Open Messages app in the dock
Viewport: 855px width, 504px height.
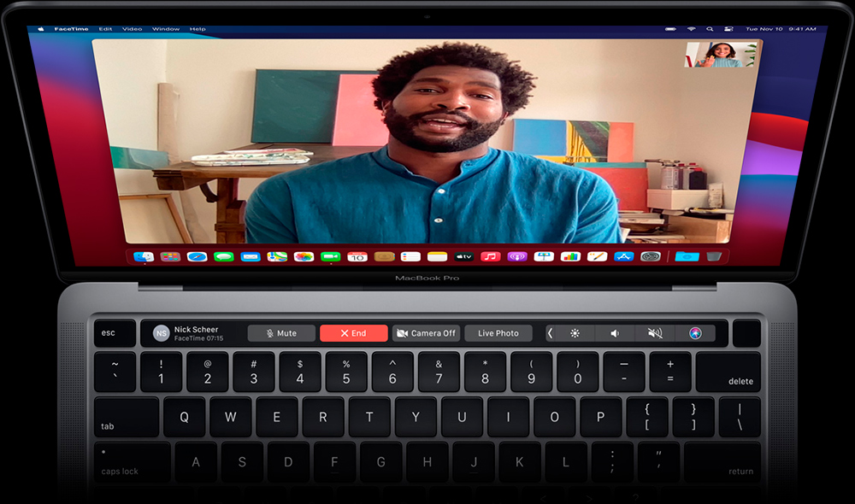224,256
